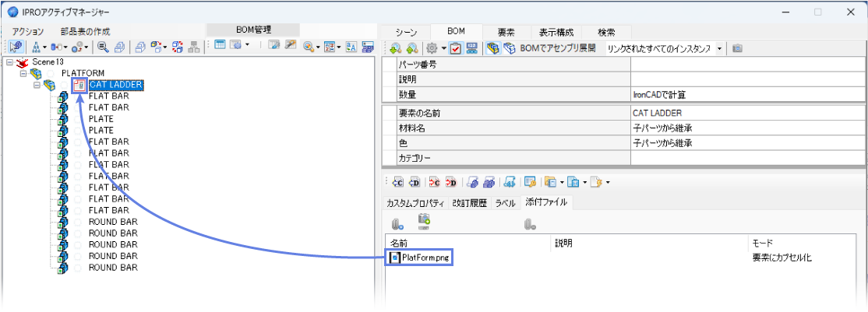This screenshot has height=312, width=868.
Task: Click the document with key icon
Action: pos(530,182)
